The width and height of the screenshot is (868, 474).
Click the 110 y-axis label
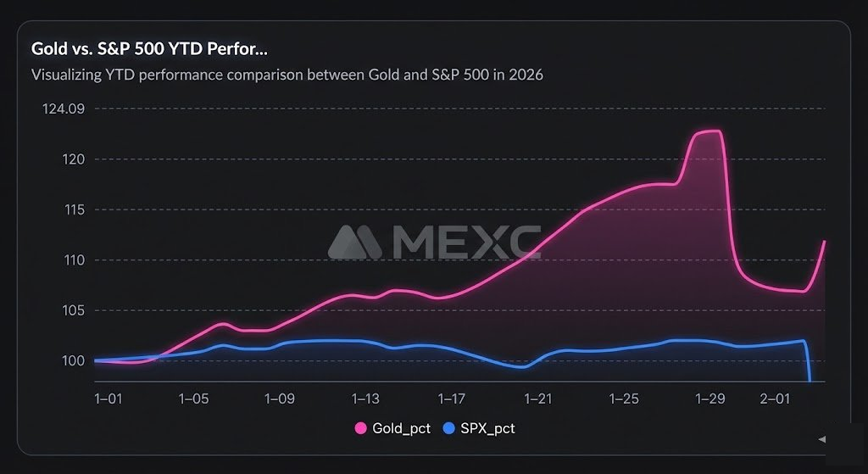74,259
